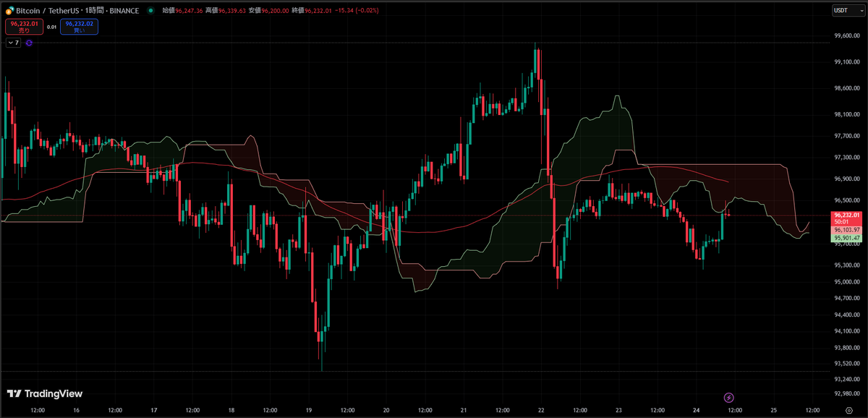Click the Bitcoin coin logo icon
868x418 pixels.
[9, 11]
